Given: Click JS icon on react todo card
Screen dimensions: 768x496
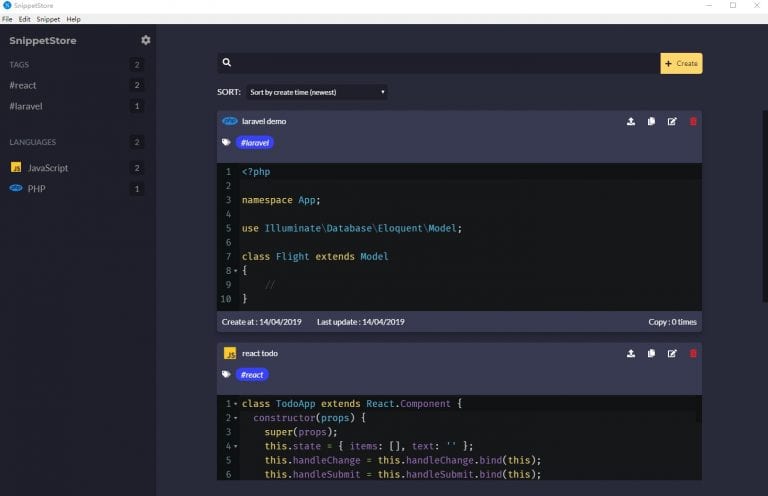Looking at the screenshot, I should click(x=230, y=353).
